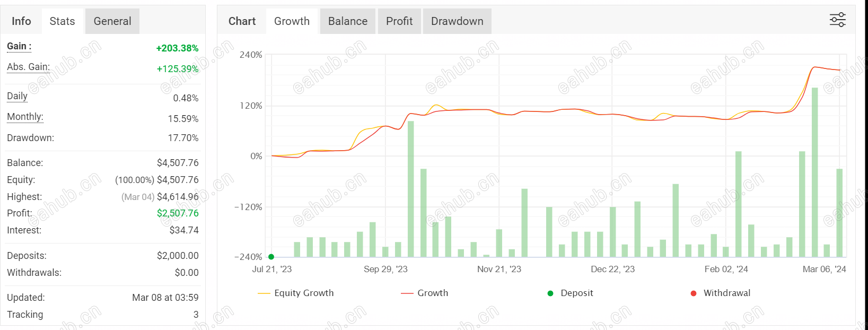Show the Balance chart tab
Viewport: 868px width, 330px height.
[x=348, y=21]
